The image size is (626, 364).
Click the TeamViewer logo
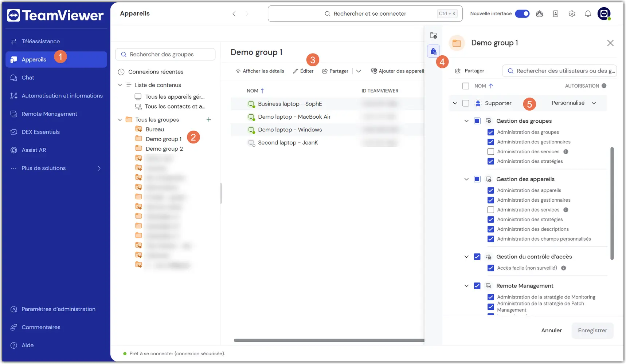click(55, 15)
